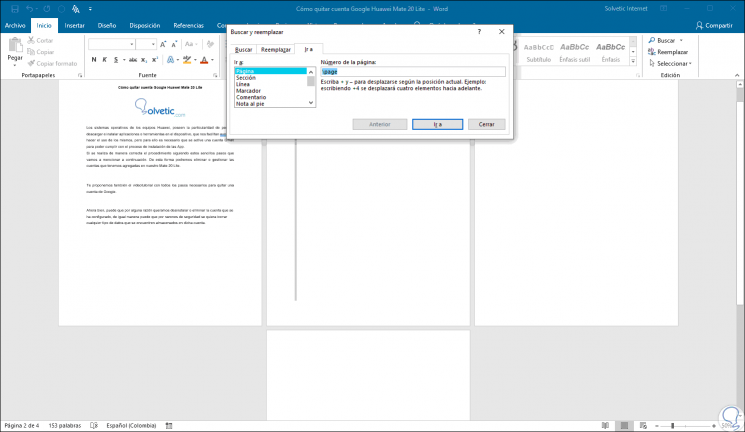Select Marcador in the Ir a list
Screen dimensions: 745x432
pos(248,91)
